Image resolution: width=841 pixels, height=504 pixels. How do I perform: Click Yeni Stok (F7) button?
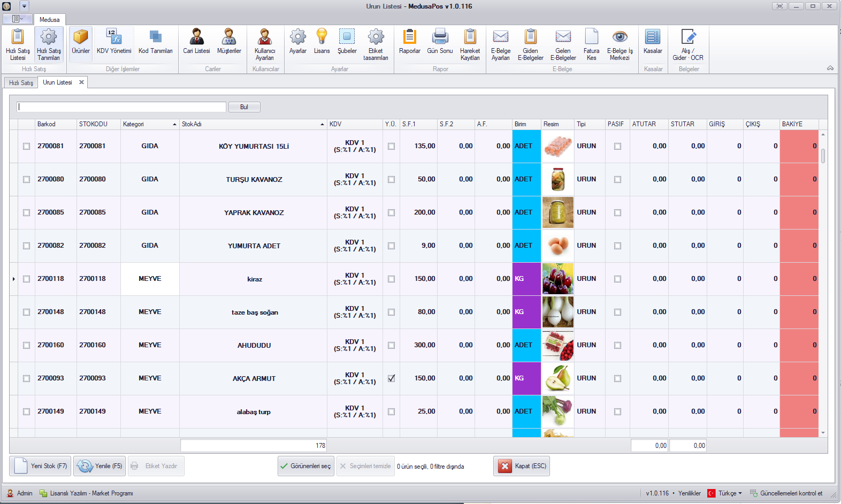tap(40, 466)
